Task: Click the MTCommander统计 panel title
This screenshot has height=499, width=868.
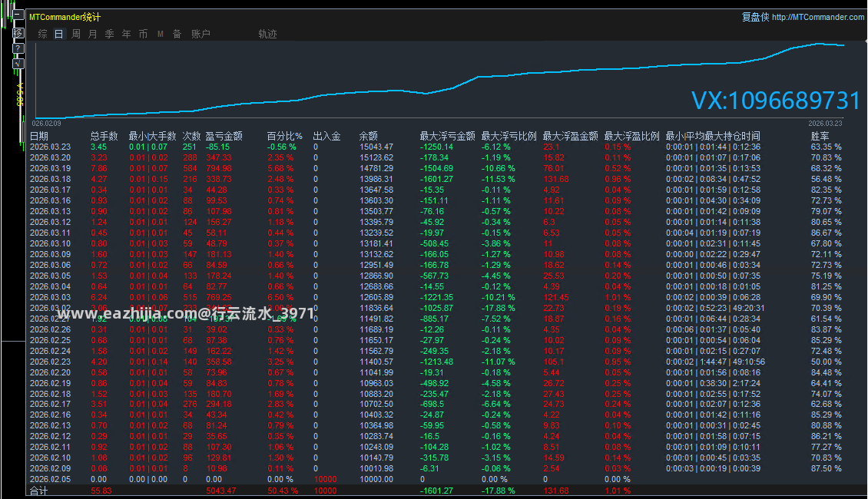Action: pyautogui.click(x=65, y=17)
